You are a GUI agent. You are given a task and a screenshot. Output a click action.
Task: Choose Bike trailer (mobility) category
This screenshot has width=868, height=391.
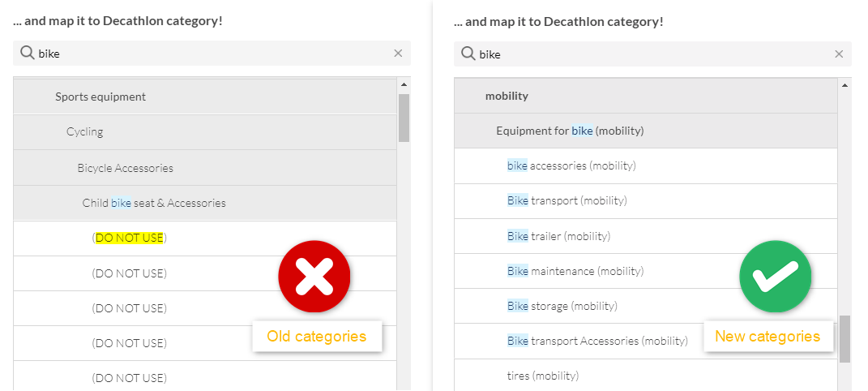point(558,236)
